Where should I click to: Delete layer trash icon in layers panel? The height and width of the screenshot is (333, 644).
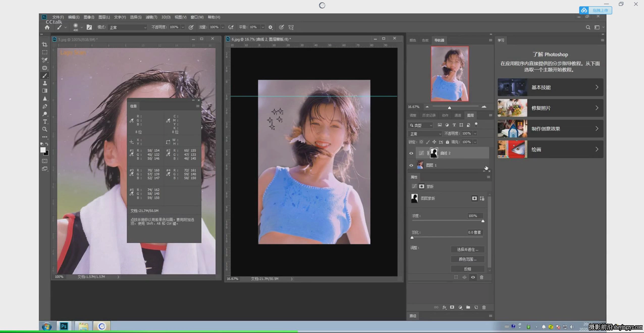coord(484,307)
